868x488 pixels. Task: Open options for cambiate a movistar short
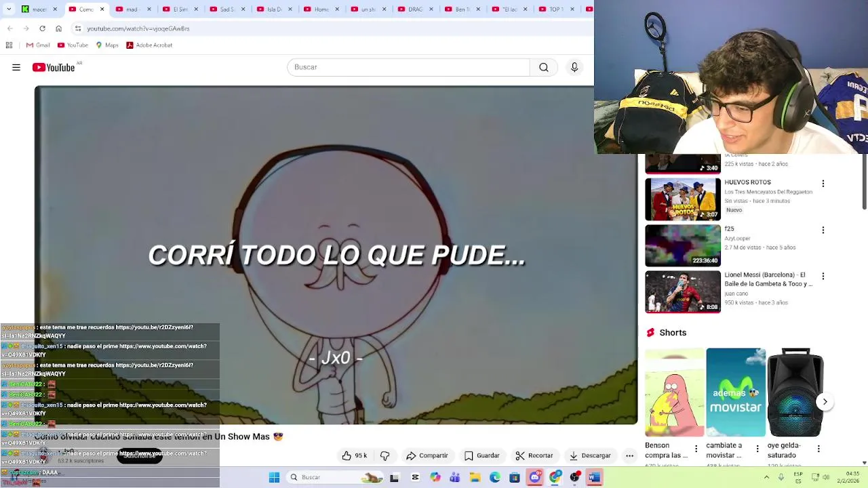[x=757, y=449]
